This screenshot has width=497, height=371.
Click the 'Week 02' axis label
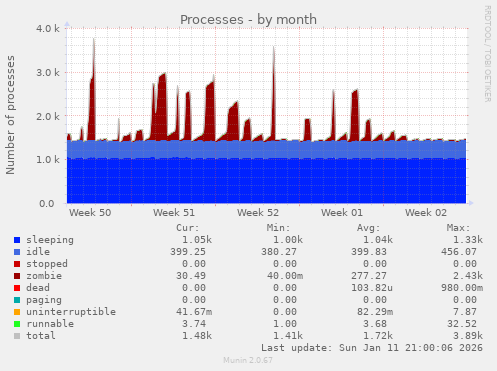426,213
